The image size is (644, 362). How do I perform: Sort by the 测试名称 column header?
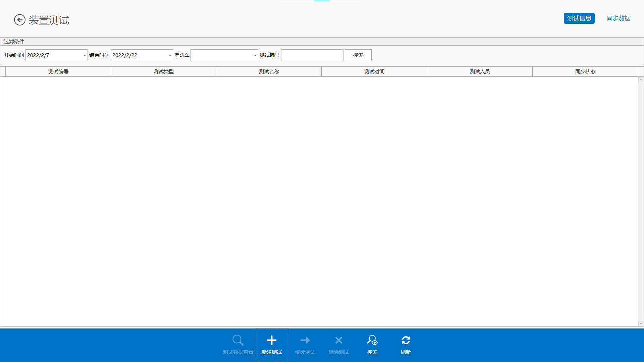[269, 72]
